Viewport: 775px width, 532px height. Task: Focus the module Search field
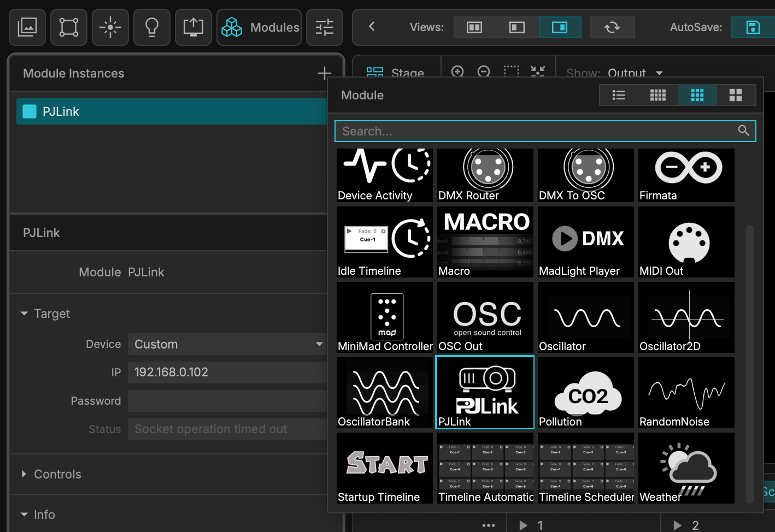[x=545, y=131]
